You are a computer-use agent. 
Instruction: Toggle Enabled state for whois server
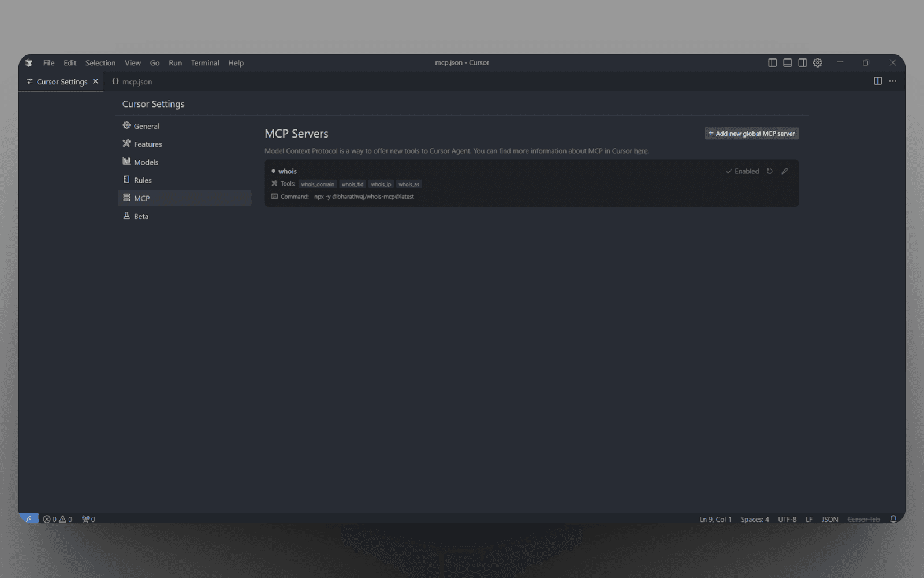743,171
